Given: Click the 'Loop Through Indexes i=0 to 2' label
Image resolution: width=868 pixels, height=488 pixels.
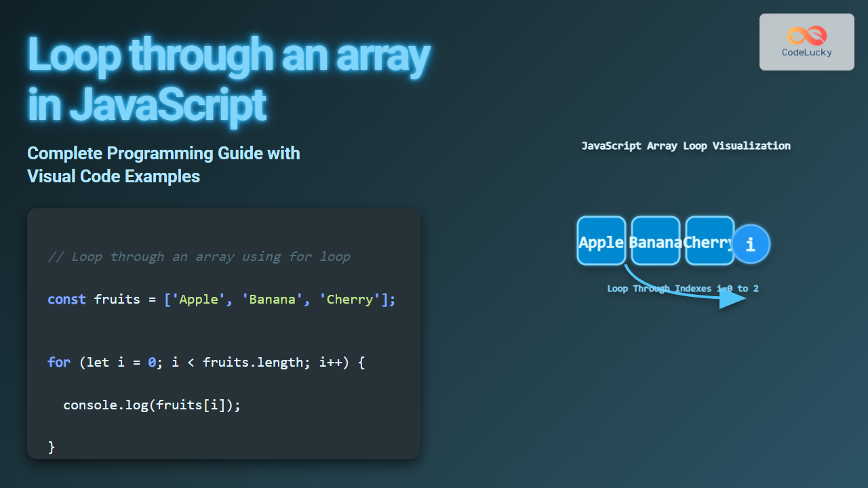Looking at the screenshot, I should coord(683,288).
